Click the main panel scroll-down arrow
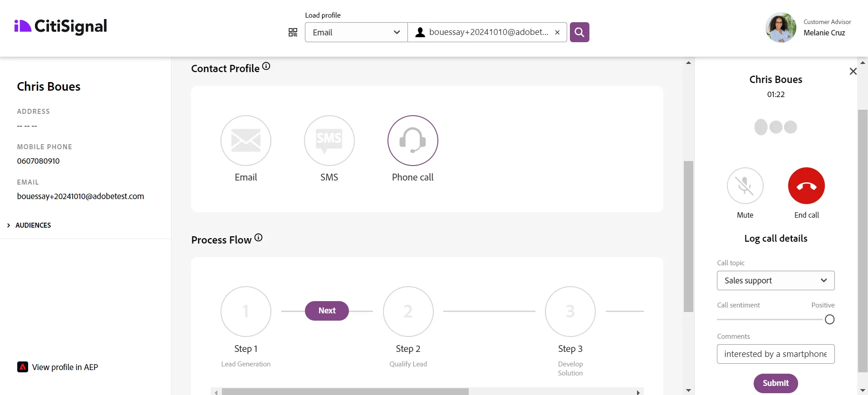Screen dimensions: 868x395 (689, 390)
